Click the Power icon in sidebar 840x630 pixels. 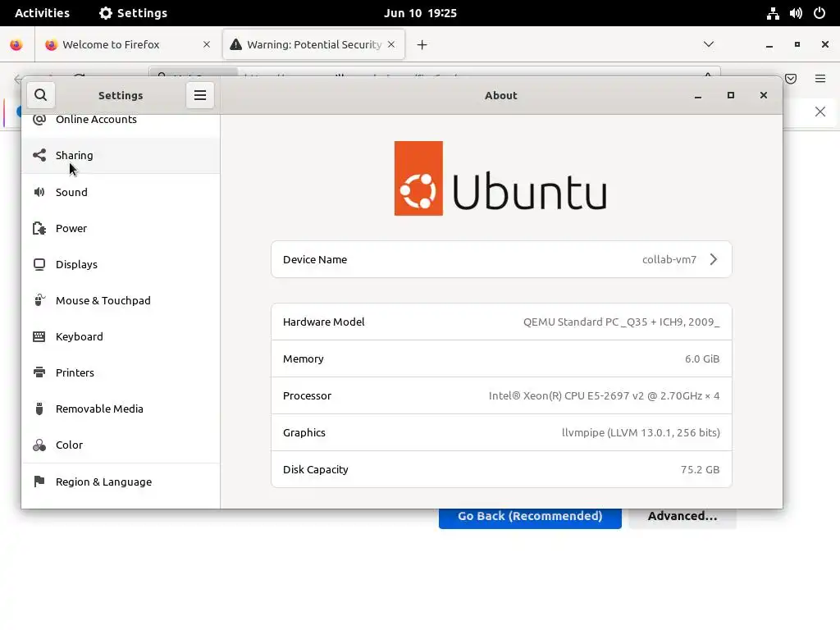(39, 228)
